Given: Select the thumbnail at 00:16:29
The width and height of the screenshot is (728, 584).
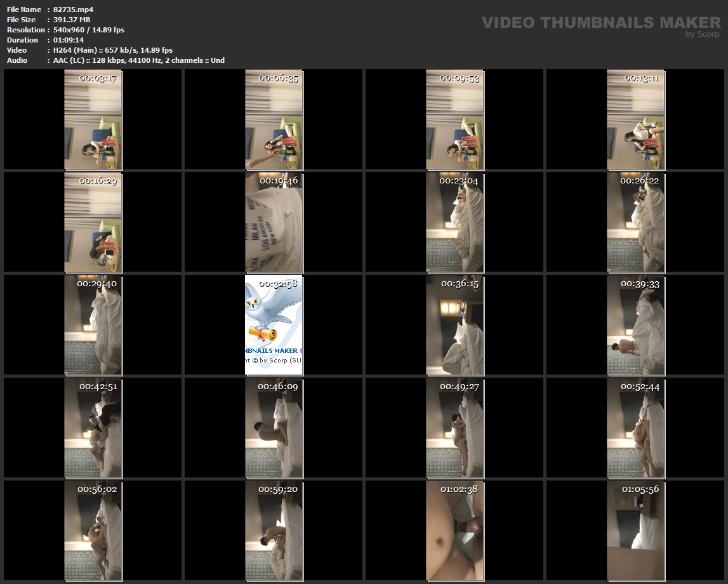Looking at the screenshot, I should [93, 222].
